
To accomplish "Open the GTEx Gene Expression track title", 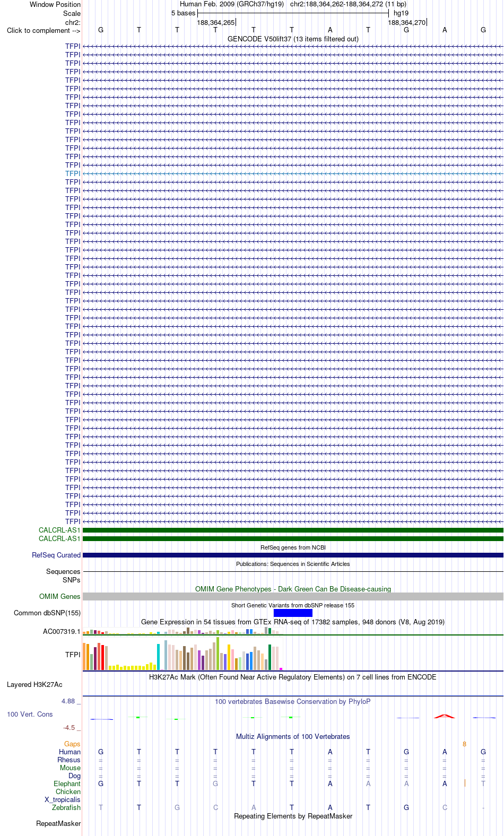I will (x=293, y=622).
